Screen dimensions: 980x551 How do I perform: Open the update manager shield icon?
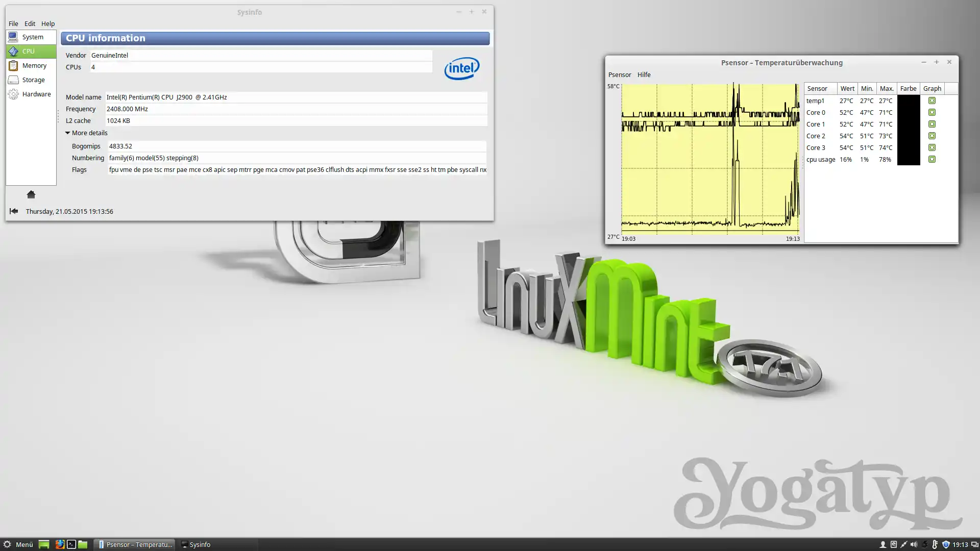[x=946, y=544]
